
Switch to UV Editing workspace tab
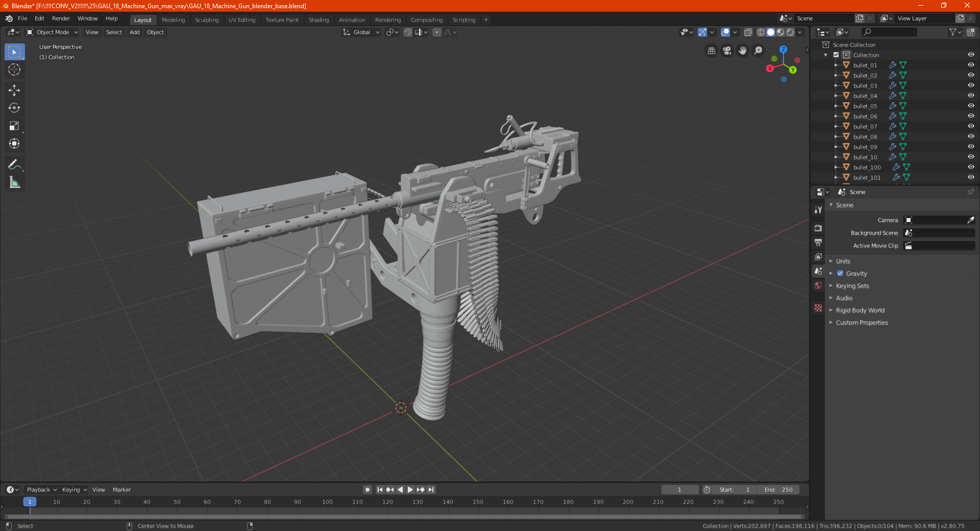click(x=242, y=20)
